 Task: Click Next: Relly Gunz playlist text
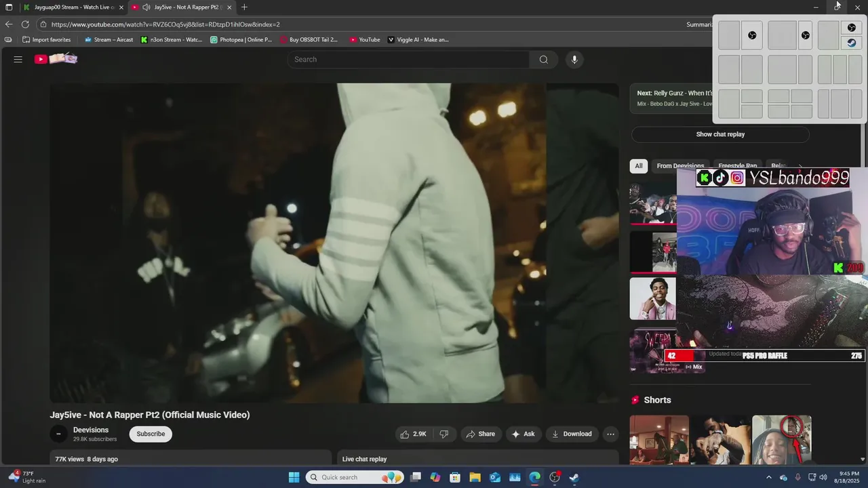674,94
